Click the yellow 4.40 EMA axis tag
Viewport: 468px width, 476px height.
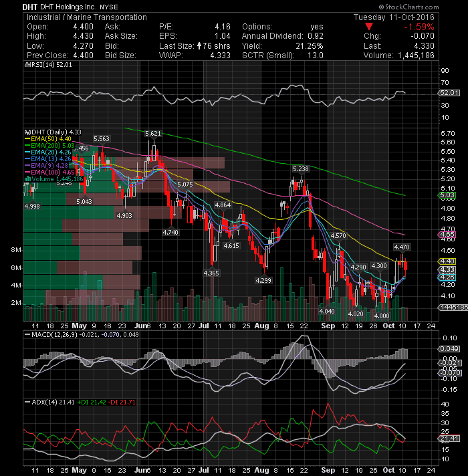click(447, 261)
